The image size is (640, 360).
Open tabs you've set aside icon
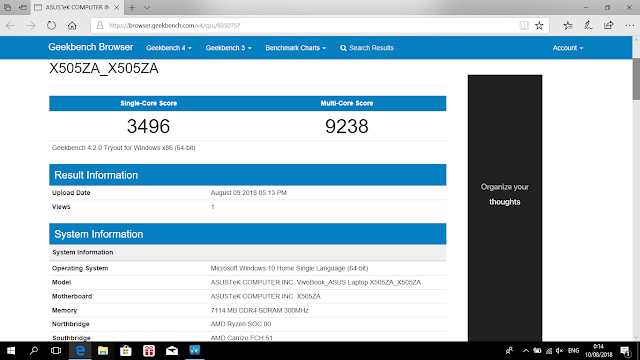(x=7, y=7)
